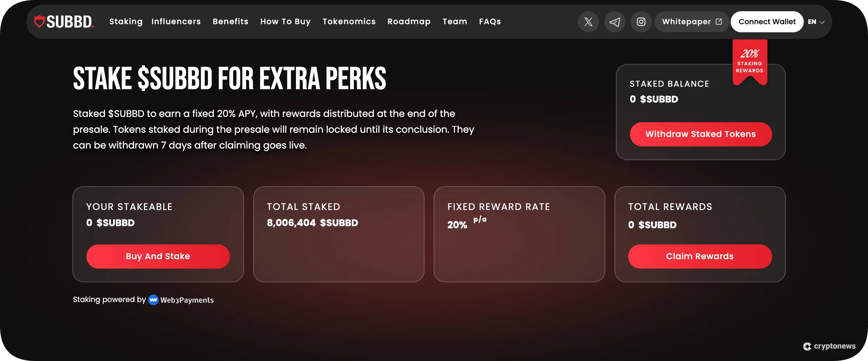Open the SUBBD Instagram page
Screen dimensions: 868x361
click(641, 21)
